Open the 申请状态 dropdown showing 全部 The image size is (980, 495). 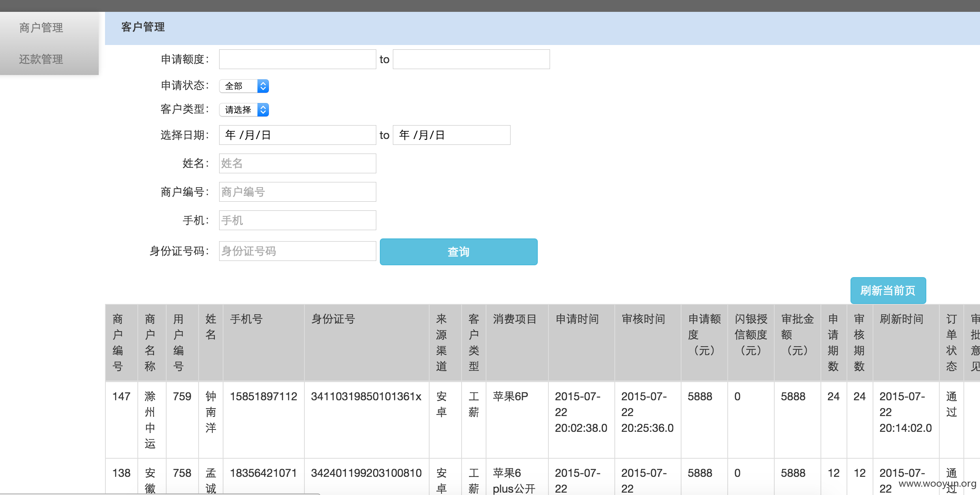[x=244, y=86]
